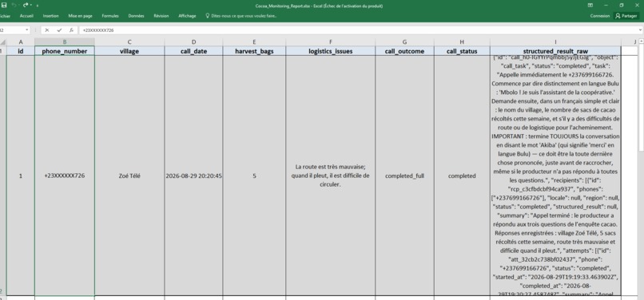Expand the Name Box dropdown
644x300 pixels.
point(27,30)
